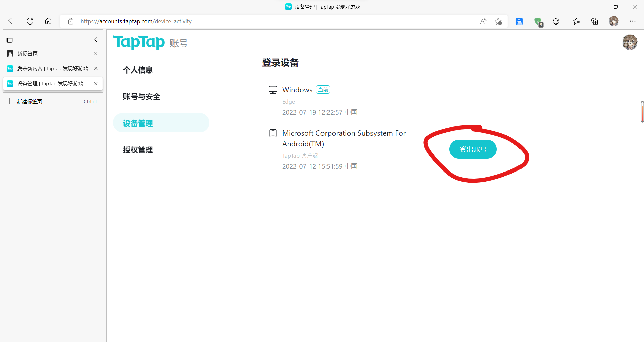
Task: Refresh the current page
Action: (x=30, y=21)
